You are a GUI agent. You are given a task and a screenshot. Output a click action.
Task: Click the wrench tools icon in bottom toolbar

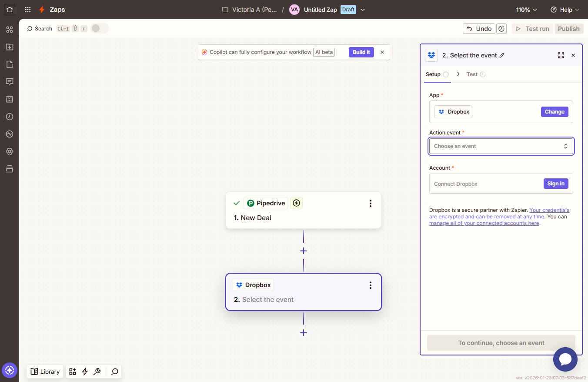point(97,372)
